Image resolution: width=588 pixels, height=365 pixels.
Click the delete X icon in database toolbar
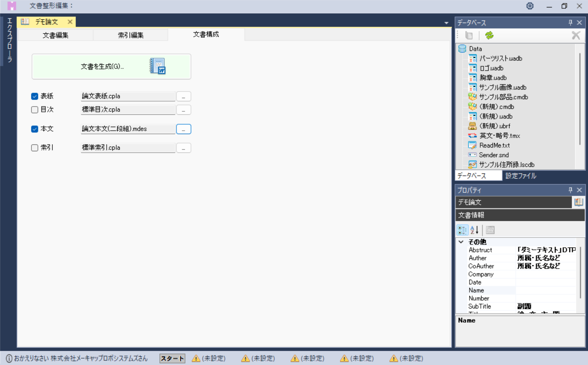click(576, 36)
